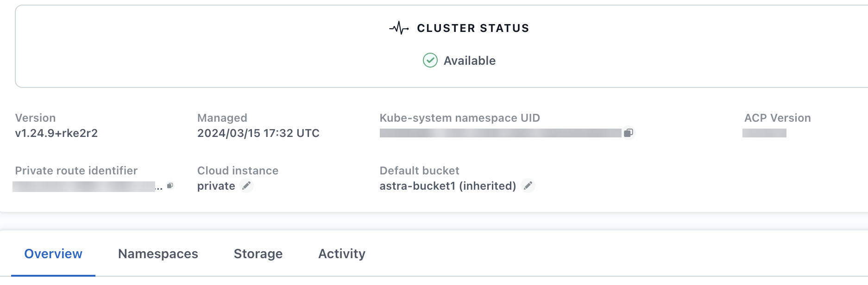Screen dimensions: 868x285
Task: Click the Available status text
Action: coord(470,61)
